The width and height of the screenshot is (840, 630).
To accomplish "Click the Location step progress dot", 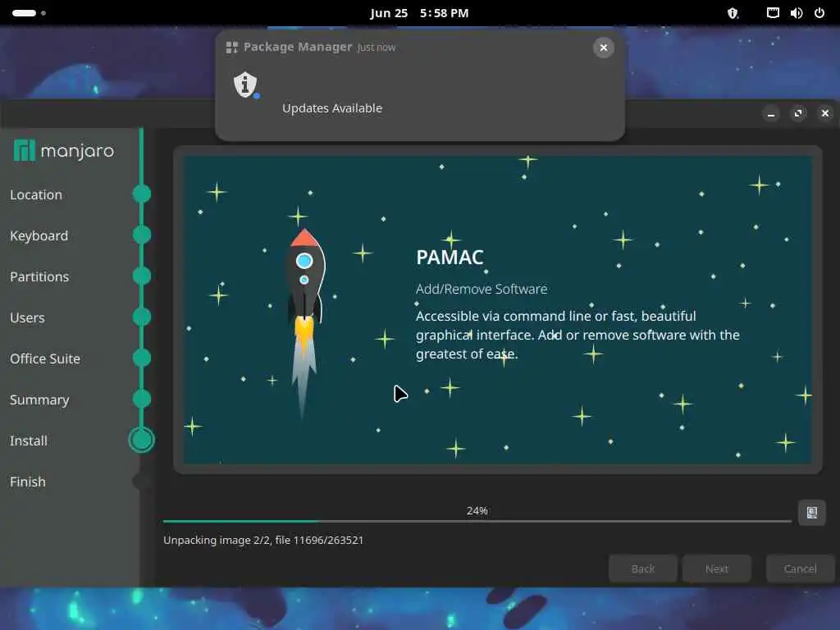I will pos(142,194).
